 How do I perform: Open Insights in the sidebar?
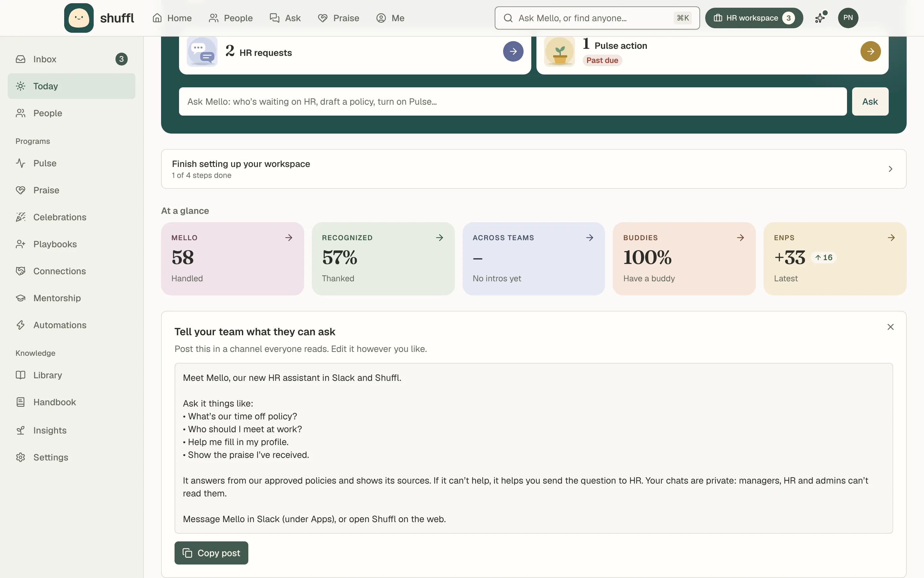click(x=72, y=430)
